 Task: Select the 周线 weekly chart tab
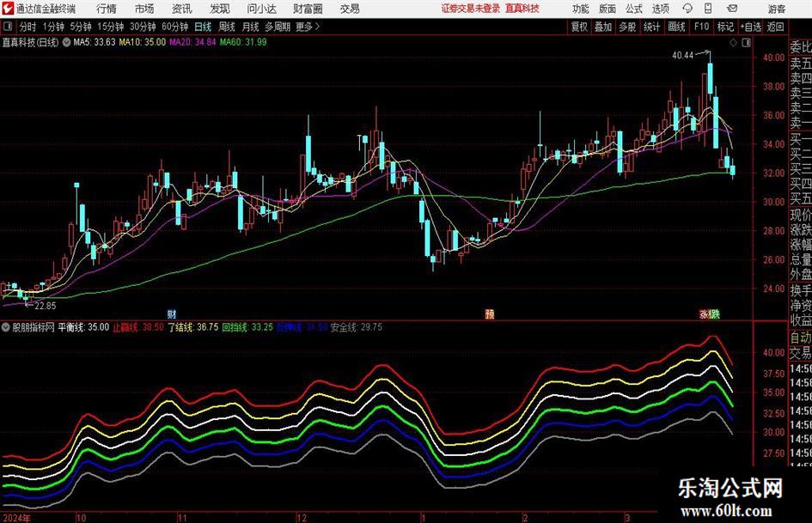coord(227,27)
